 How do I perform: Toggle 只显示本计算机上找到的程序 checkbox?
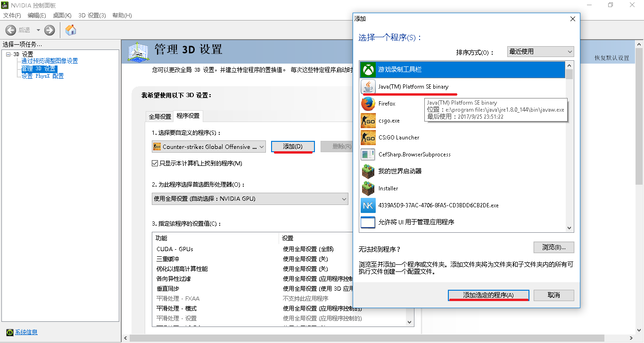pyautogui.click(x=155, y=163)
